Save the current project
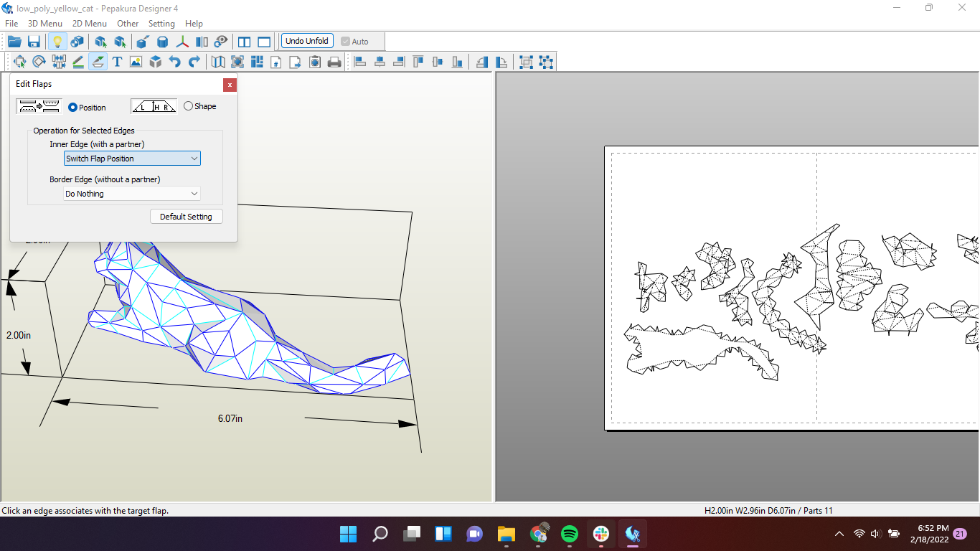This screenshot has width=980, height=551. (x=34, y=41)
